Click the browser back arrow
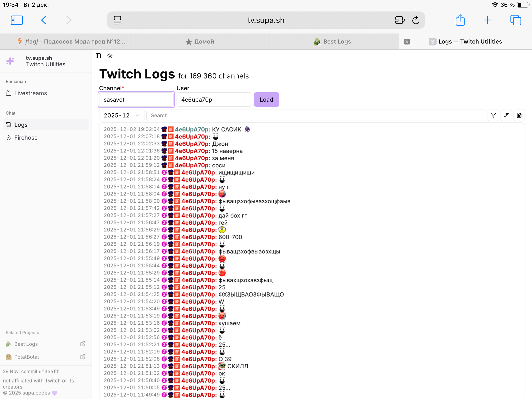 pyautogui.click(x=44, y=20)
